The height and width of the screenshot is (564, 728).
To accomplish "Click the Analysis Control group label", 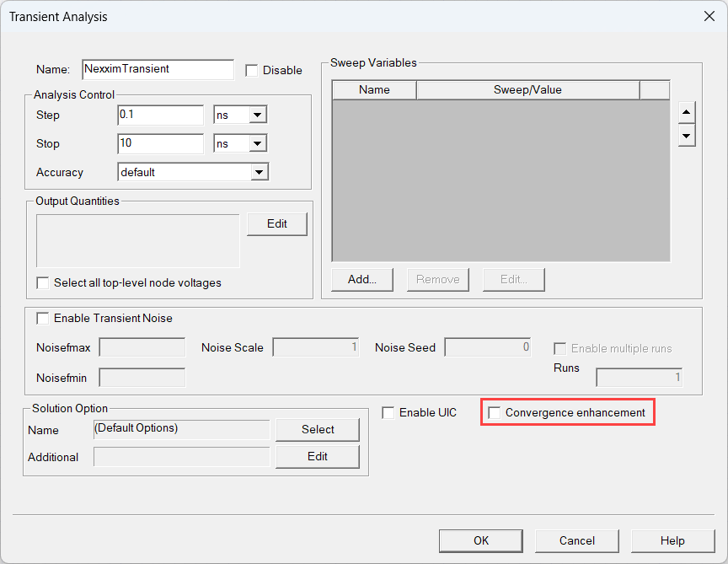I will [74, 94].
